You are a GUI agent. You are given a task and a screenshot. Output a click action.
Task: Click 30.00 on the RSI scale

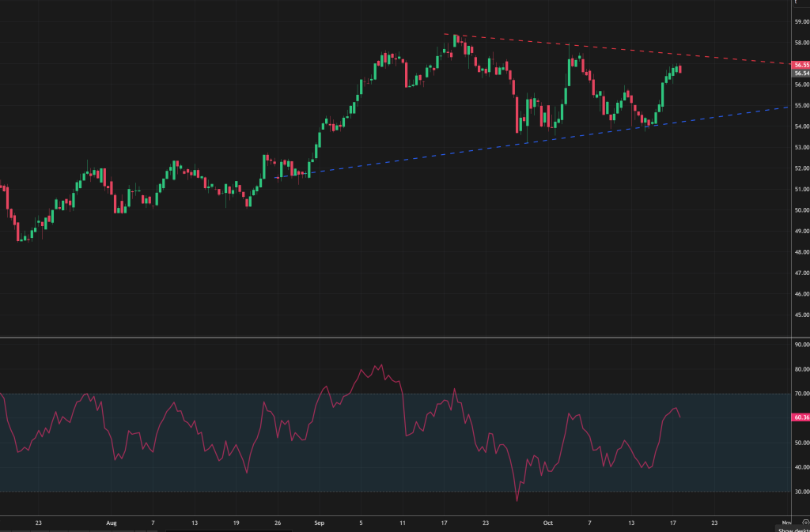[801, 492]
